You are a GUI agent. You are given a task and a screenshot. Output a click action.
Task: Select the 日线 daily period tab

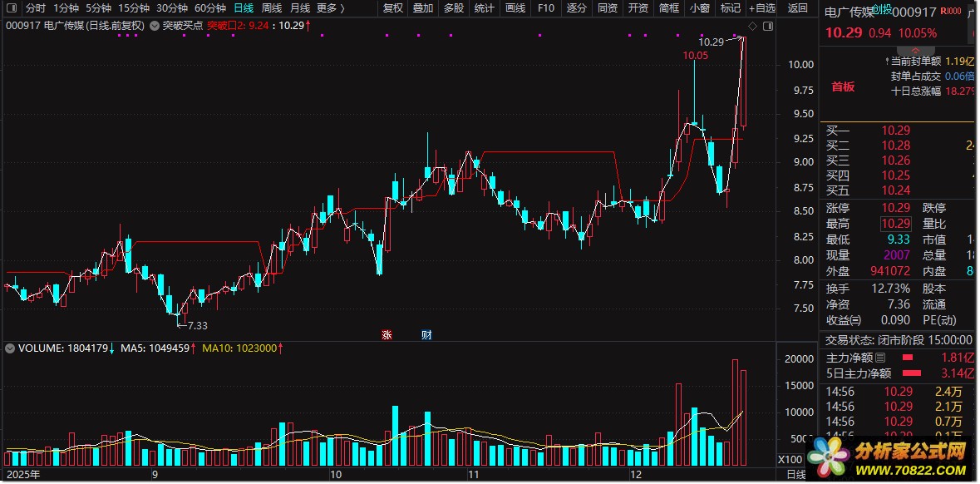(x=243, y=8)
